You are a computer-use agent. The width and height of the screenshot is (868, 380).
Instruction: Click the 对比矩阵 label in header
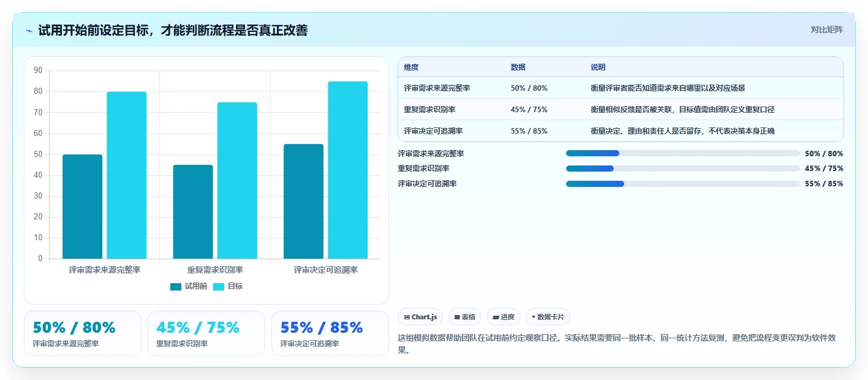coord(827,29)
